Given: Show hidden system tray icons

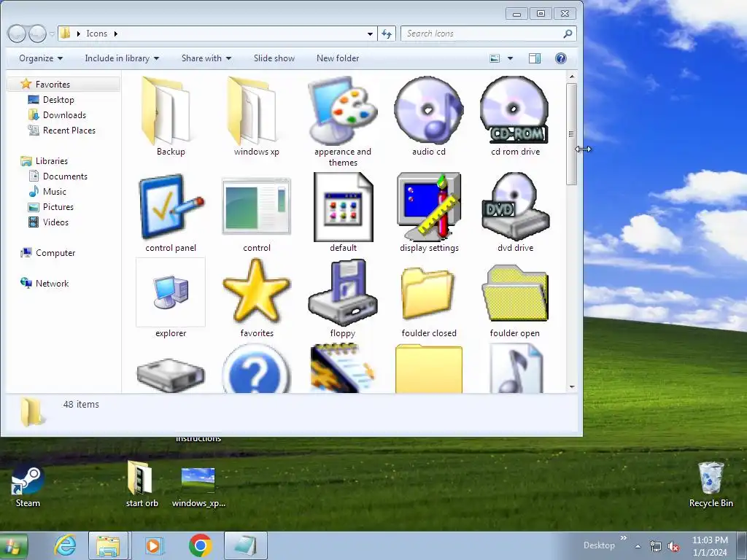Looking at the screenshot, I should [638, 546].
